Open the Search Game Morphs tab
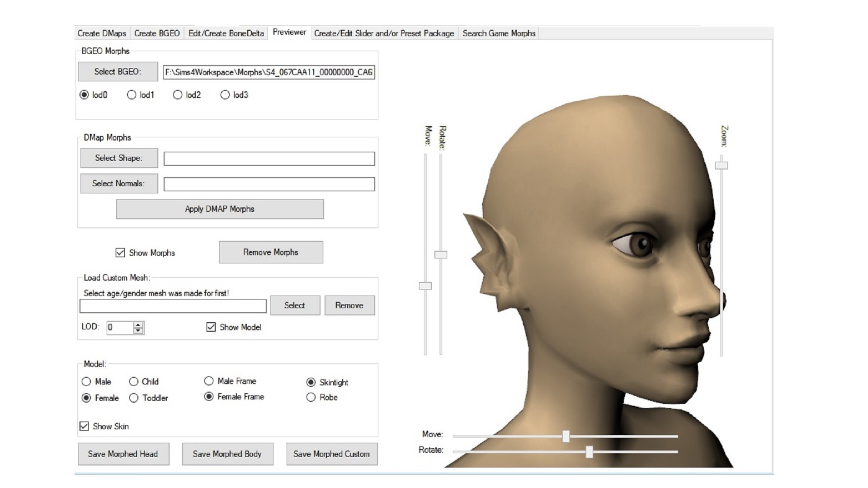Viewport: 868px width, 488px height. coord(499,33)
